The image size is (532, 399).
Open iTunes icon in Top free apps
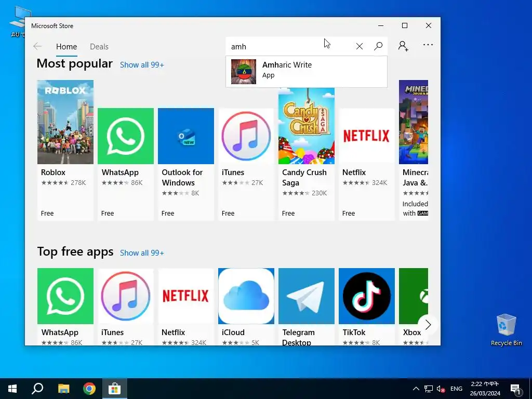click(126, 296)
